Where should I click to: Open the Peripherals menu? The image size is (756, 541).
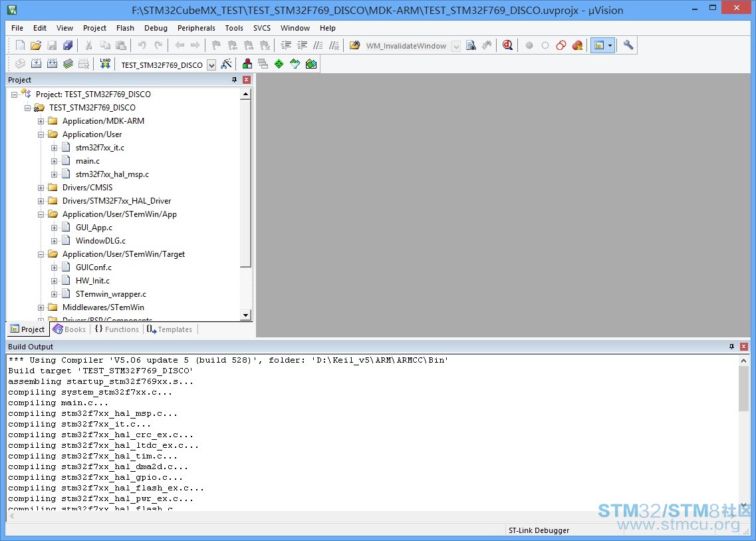196,28
